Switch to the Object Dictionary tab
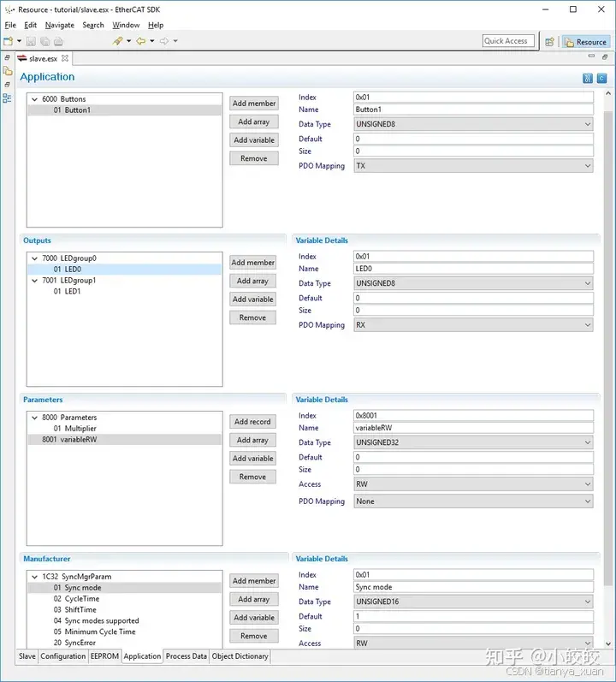 click(240, 656)
